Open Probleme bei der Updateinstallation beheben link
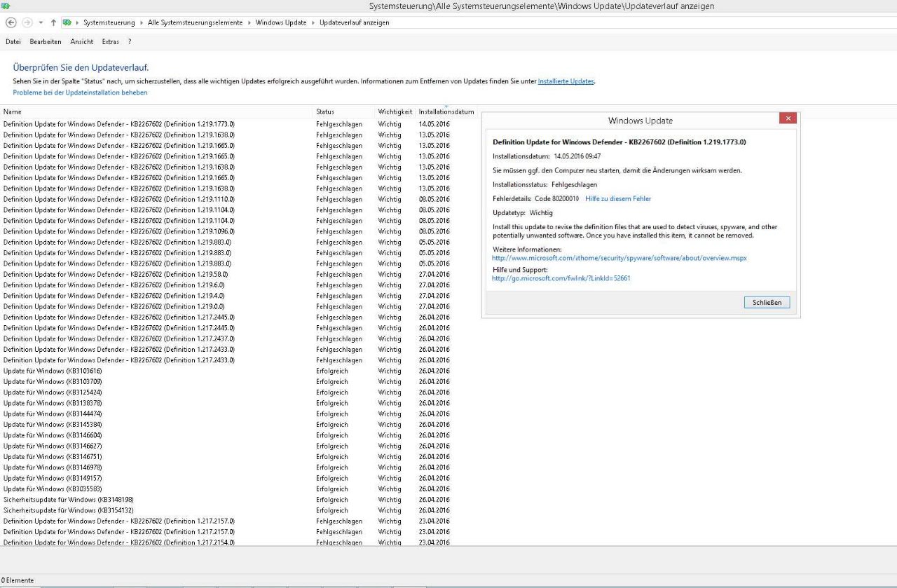897x588 pixels. pyautogui.click(x=80, y=93)
